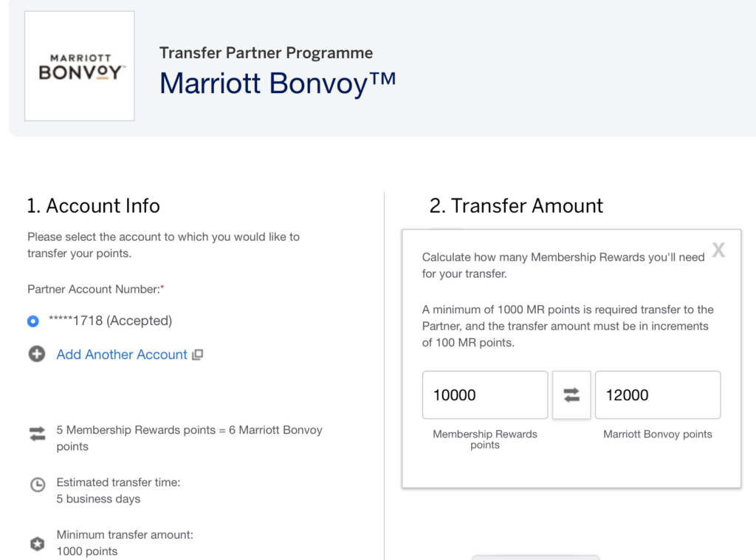This screenshot has height=560, width=756.
Task: Click the Marriott Bonvoy logo image
Action: (79, 66)
